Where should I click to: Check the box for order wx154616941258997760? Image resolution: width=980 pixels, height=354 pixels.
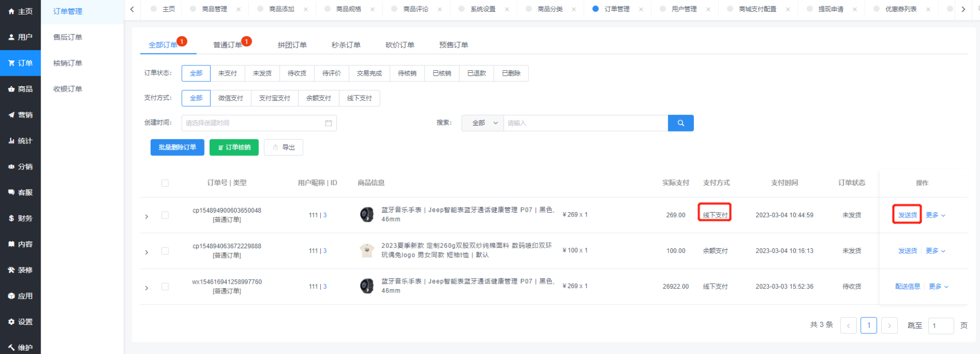point(165,287)
